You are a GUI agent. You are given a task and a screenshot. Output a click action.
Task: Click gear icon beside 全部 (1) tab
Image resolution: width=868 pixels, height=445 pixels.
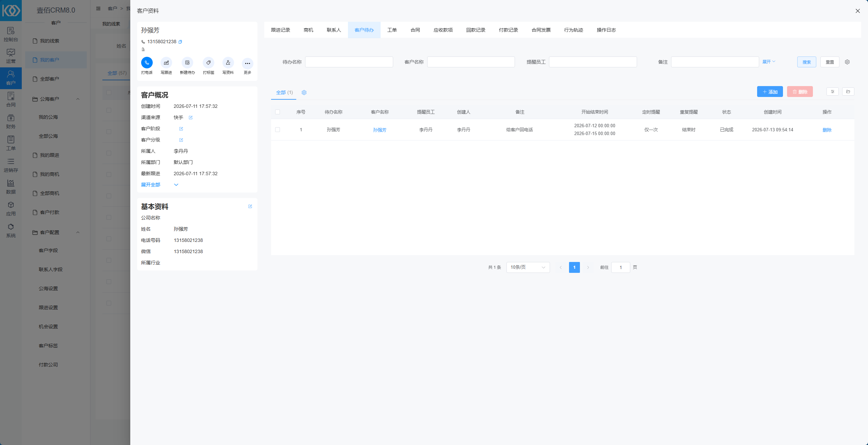[x=304, y=93]
